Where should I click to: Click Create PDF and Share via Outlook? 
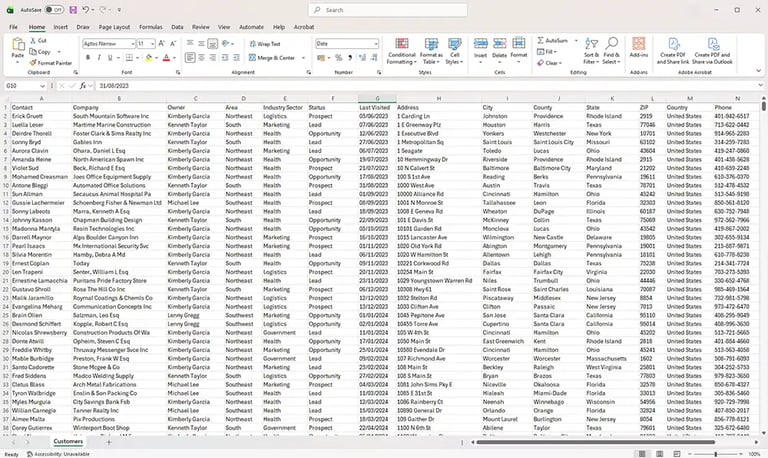click(712, 51)
